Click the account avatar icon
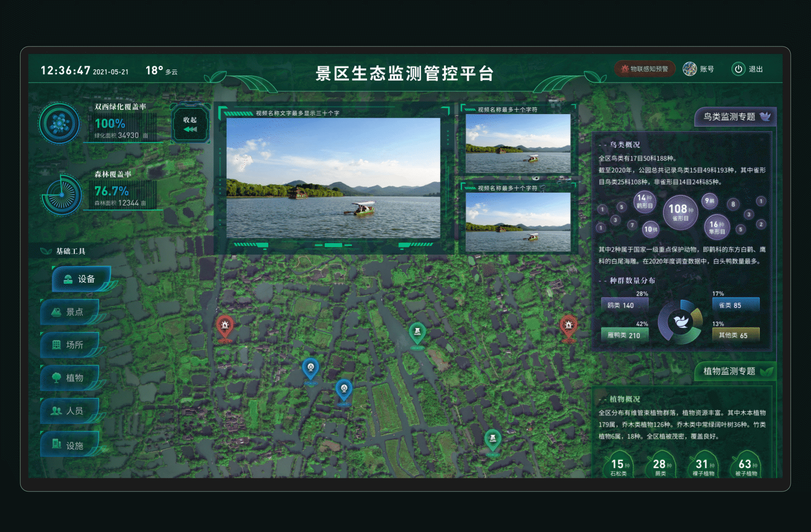Viewport: 811px width, 532px height. coord(689,69)
